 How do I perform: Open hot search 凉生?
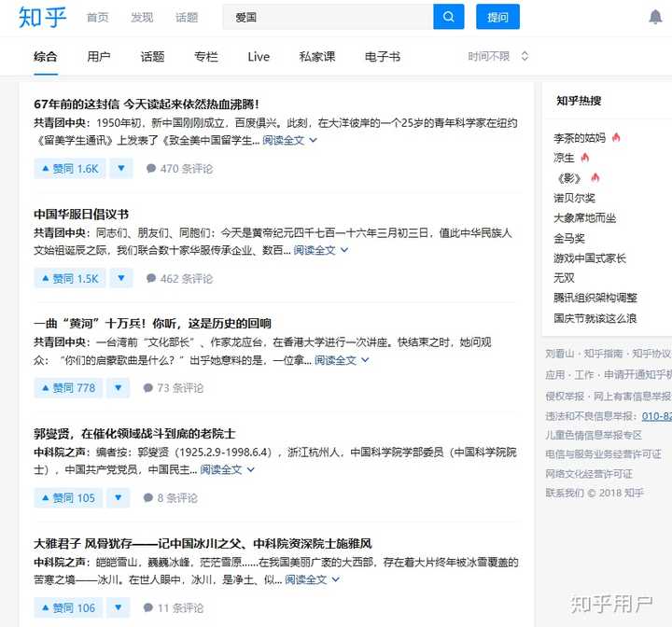564,158
